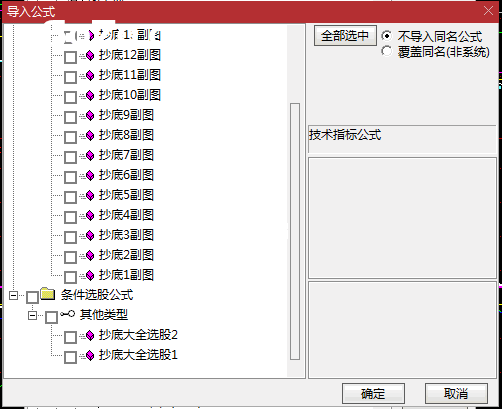
Task: Select the 不导入同名公式 radio option
Action: point(387,36)
